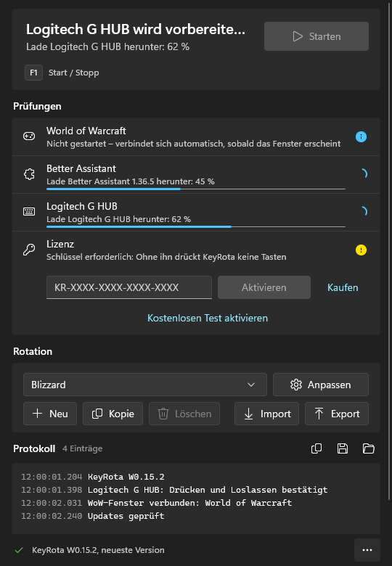Screen dimensions: 392x566
Task: Click the "4 Einträge" count label
Action: [x=82, y=448]
